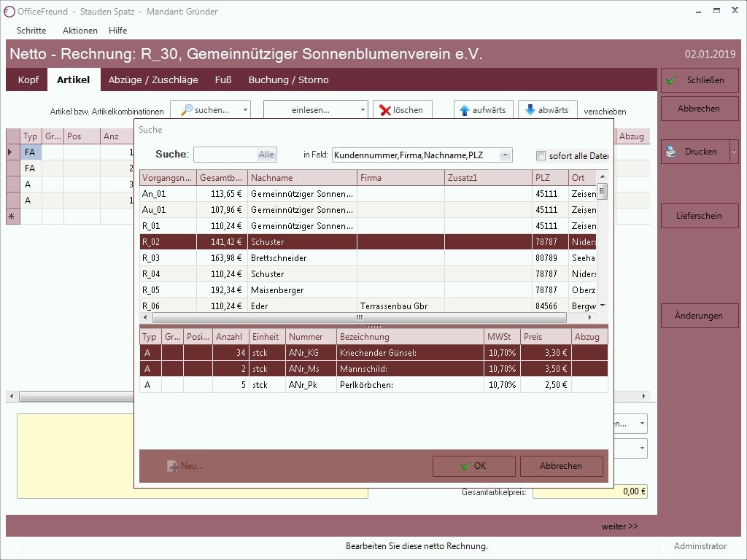Click the green checkmark on Schließen button

coord(671,80)
